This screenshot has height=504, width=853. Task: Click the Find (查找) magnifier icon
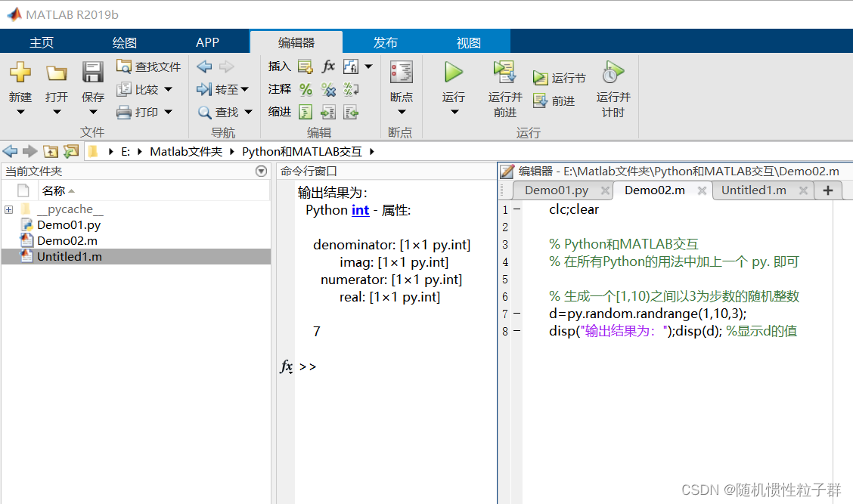pos(204,112)
